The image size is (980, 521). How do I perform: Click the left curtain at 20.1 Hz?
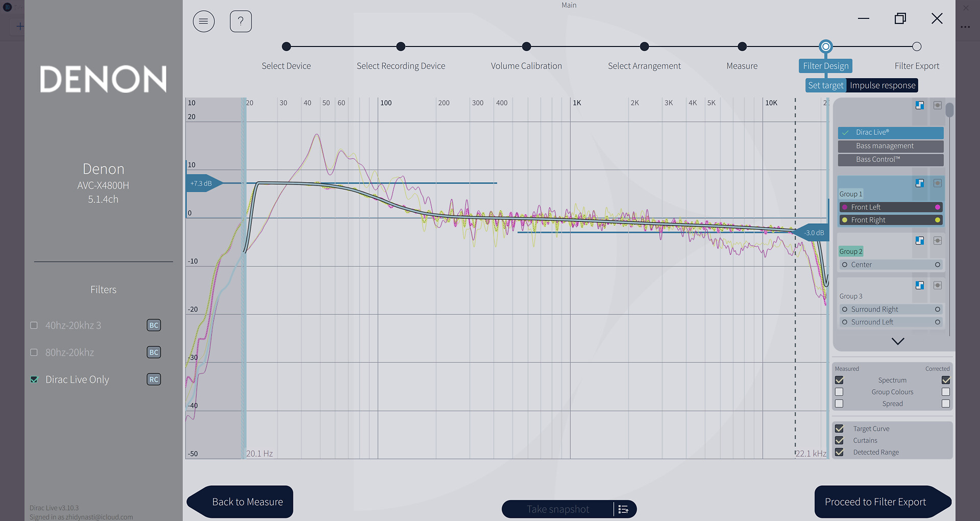(244, 278)
